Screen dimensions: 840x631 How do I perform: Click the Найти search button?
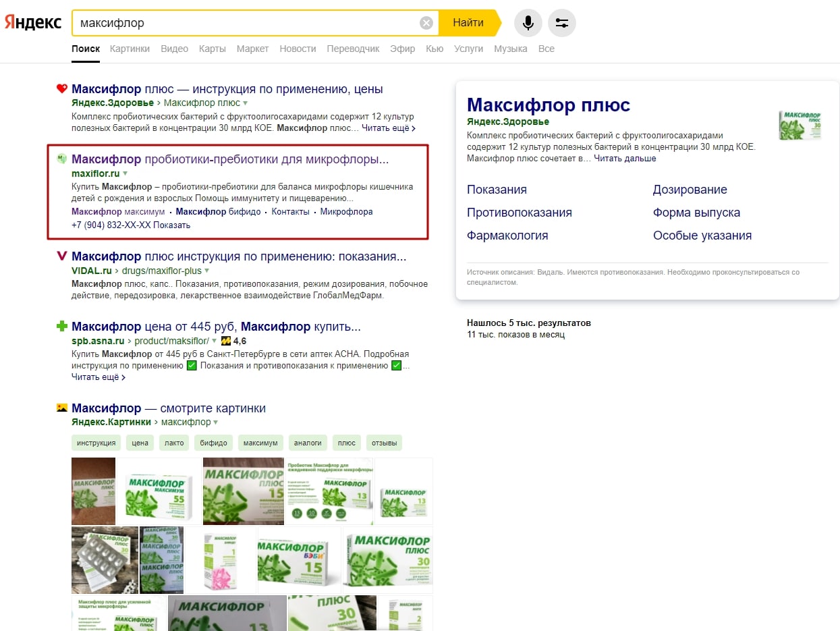pos(468,23)
